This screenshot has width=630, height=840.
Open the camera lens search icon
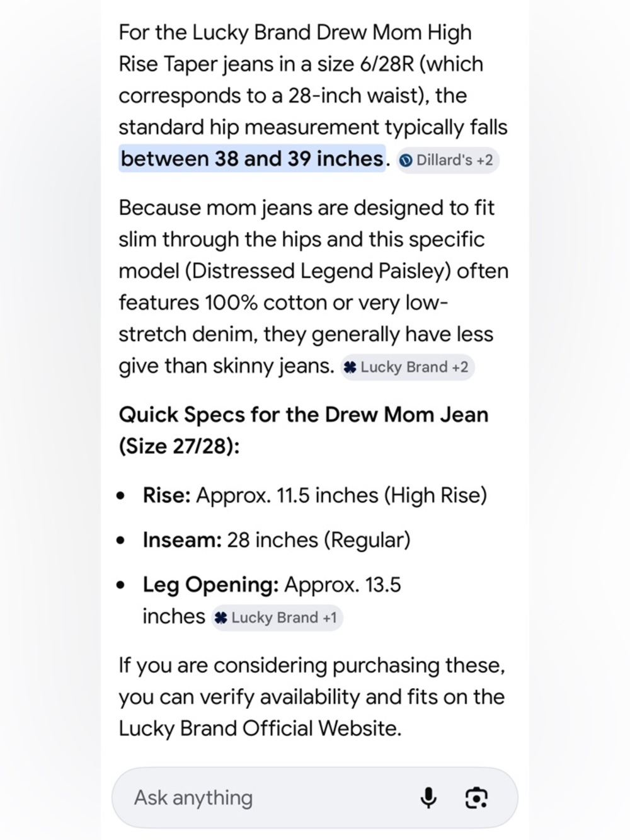click(476, 798)
